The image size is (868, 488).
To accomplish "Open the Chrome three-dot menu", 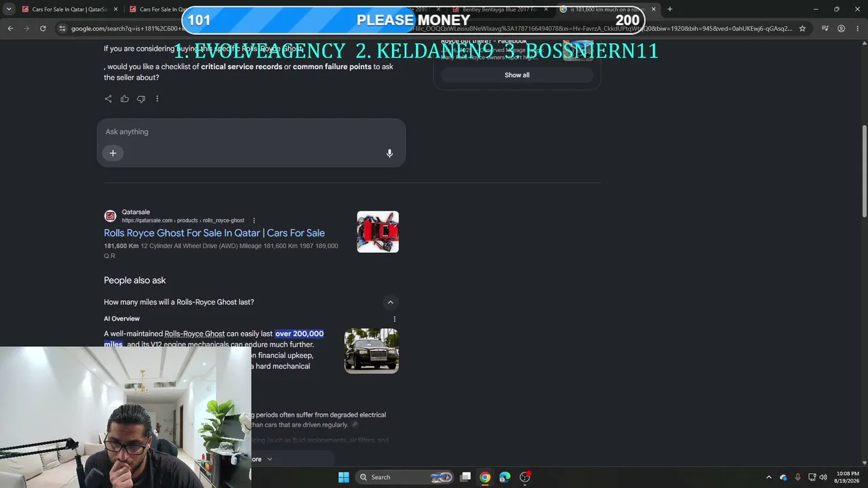I will click(857, 28).
